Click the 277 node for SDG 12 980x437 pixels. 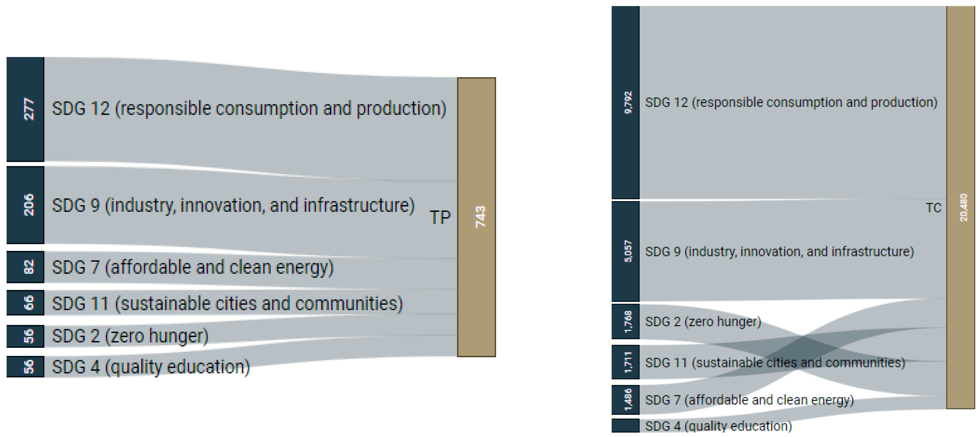[25, 109]
